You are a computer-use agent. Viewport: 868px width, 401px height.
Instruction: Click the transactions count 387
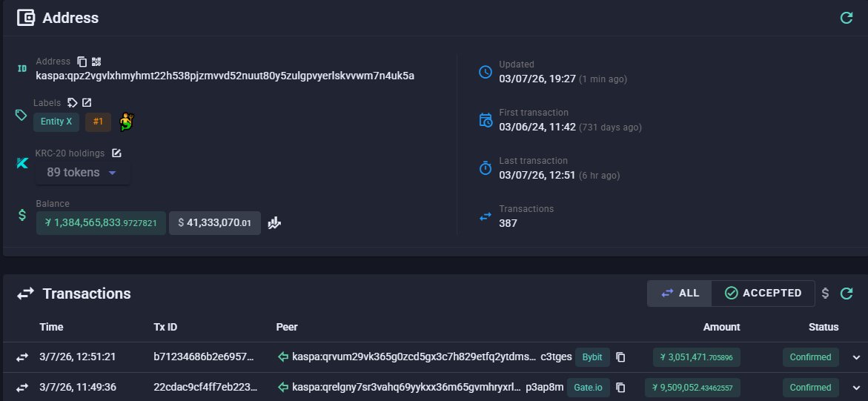(x=508, y=223)
